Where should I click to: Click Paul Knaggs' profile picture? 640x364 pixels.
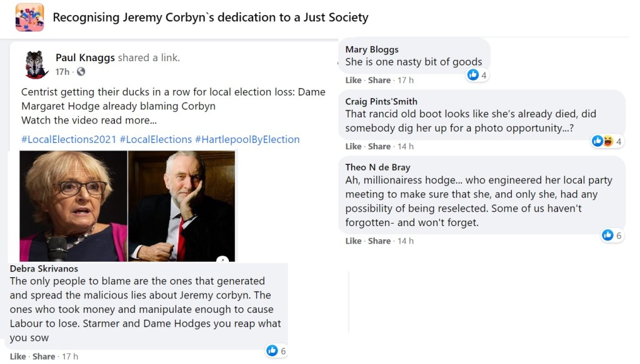pos(37,64)
